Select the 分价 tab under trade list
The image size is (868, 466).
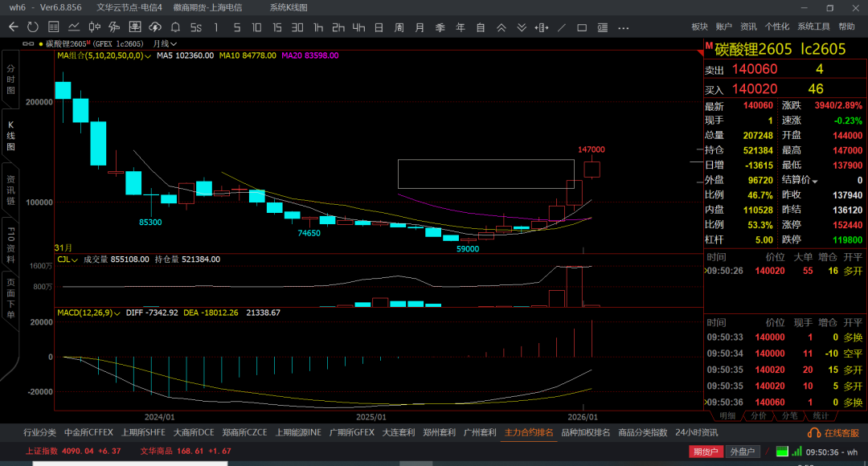[x=759, y=415]
